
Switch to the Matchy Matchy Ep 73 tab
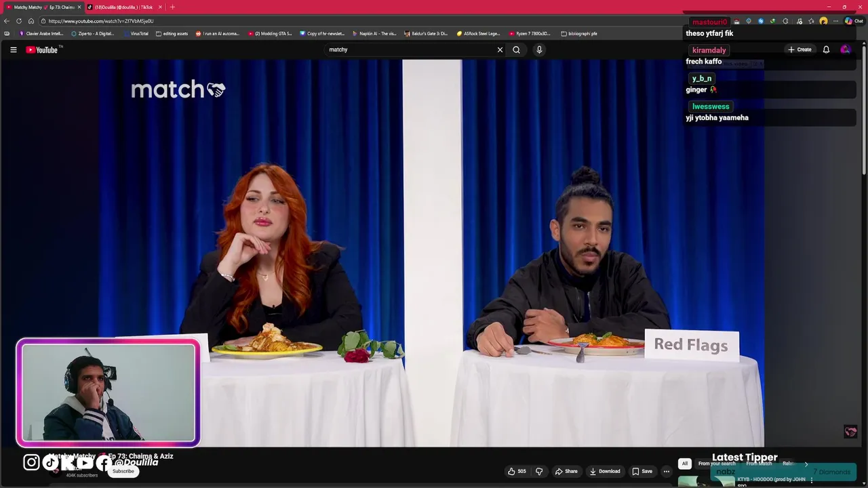(45, 7)
